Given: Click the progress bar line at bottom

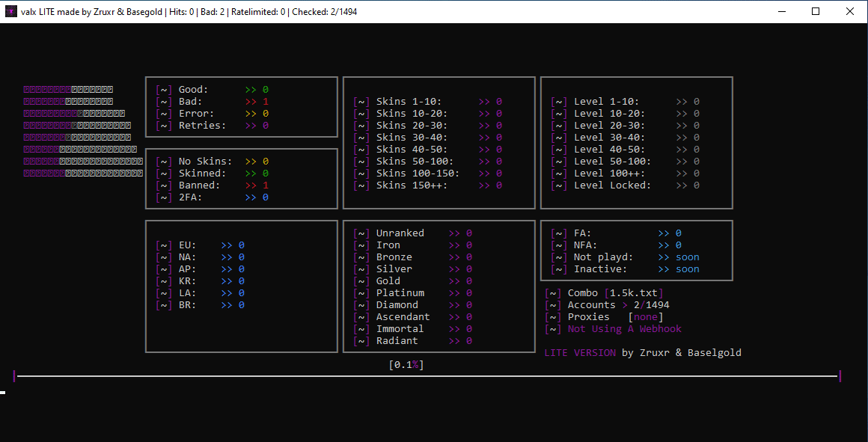Looking at the screenshot, I should (x=427, y=376).
